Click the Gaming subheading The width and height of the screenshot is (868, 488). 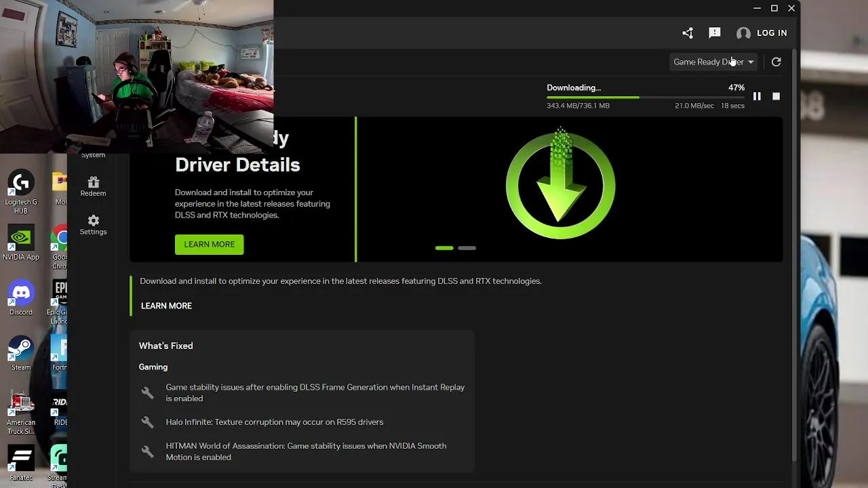coord(153,367)
